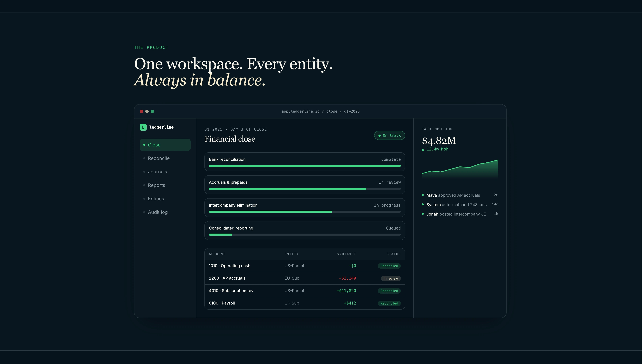Viewport: 642px width, 364px height.
Task: Open the Maya approved AP accruals activity
Action: point(460,195)
